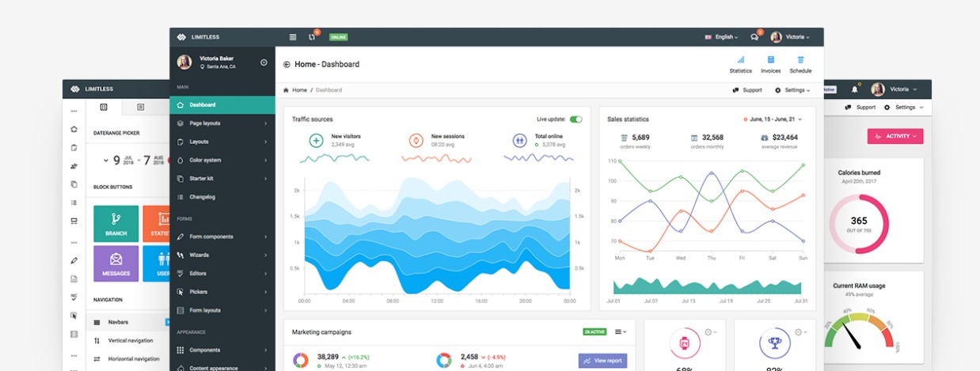Click the home icon in the breadcrumb

(287, 90)
